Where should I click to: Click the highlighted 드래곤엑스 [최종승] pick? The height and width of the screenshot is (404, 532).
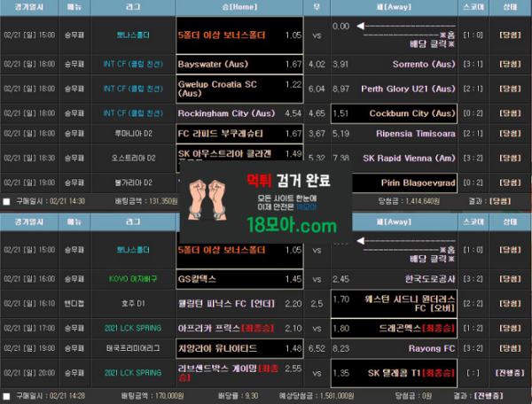click(x=393, y=327)
